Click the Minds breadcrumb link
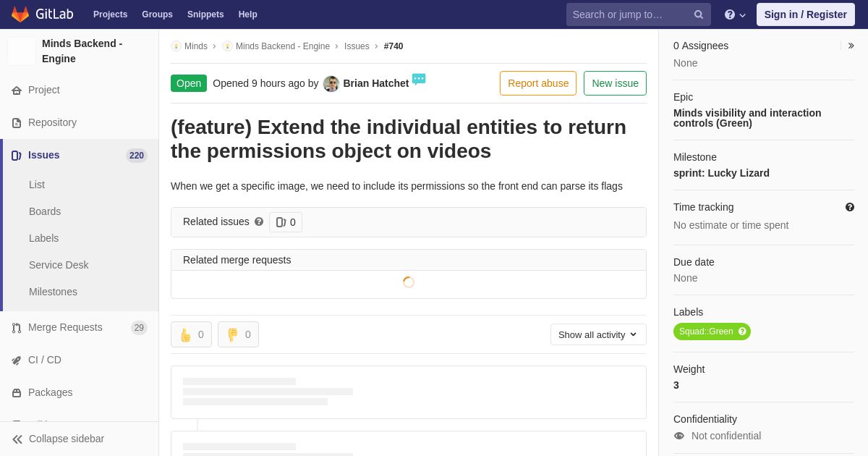Image resolution: width=868 pixels, height=456 pixels. (x=196, y=46)
